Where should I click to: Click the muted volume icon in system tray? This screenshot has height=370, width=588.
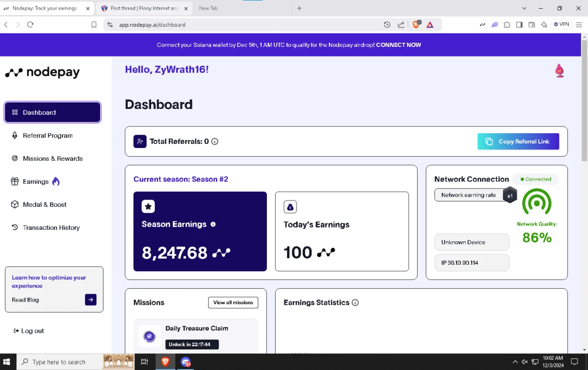click(525, 362)
